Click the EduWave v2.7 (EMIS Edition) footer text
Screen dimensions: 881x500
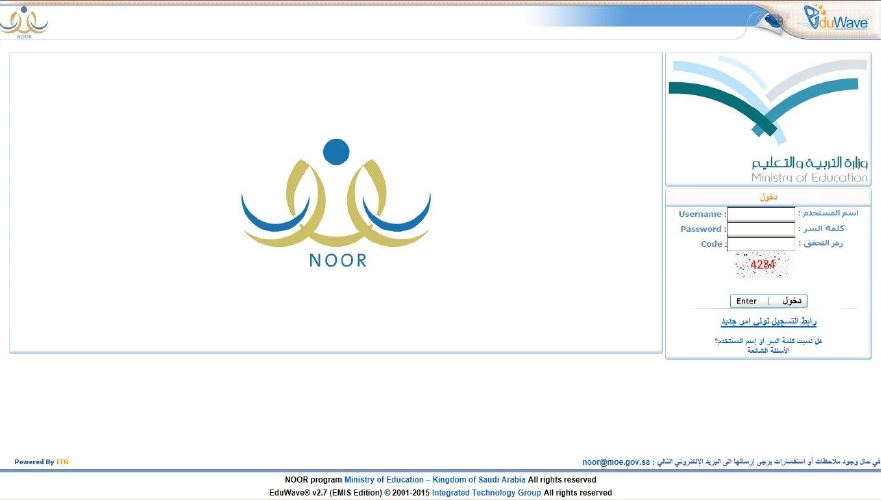coord(325,493)
